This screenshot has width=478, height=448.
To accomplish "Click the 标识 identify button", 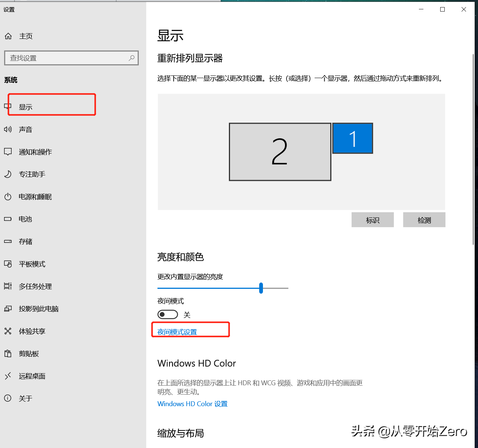I will tap(373, 220).
